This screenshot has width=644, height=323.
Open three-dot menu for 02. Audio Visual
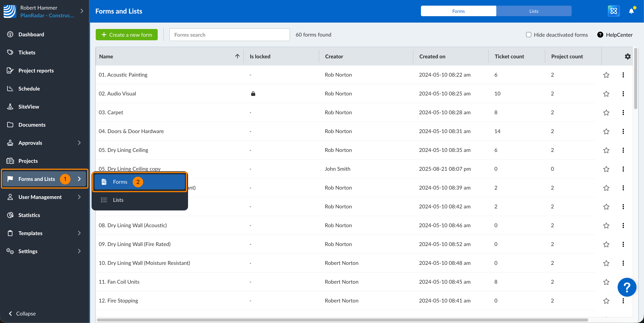point(623,94)
